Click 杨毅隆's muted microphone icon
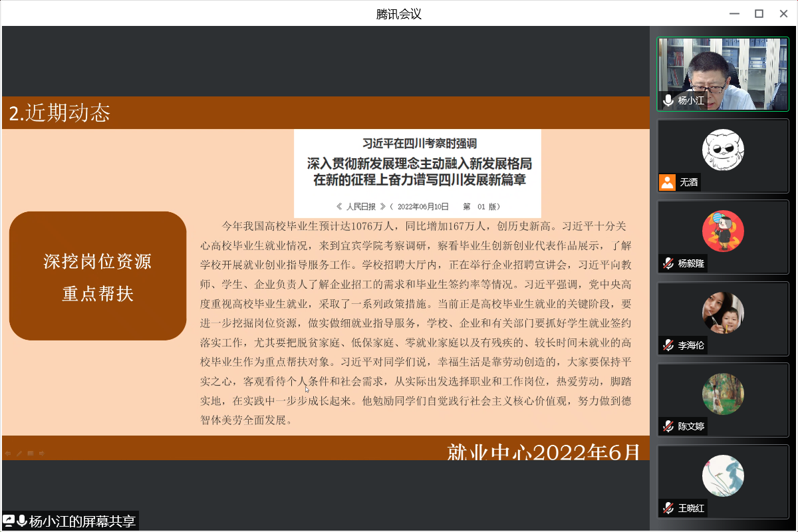The image size is (798, 532). [668, 263]
